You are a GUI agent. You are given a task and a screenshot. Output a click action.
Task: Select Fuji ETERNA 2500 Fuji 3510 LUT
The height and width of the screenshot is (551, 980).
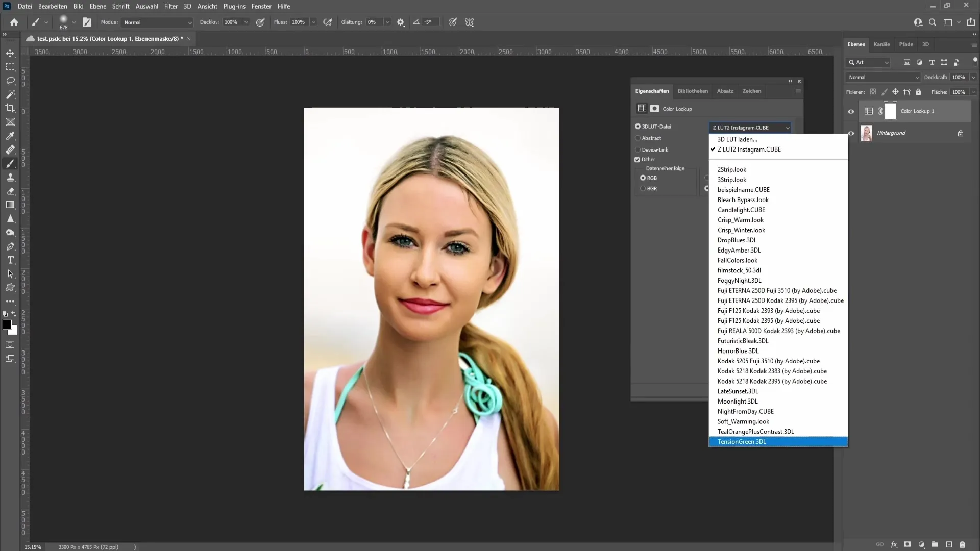(x=777, y=290)
